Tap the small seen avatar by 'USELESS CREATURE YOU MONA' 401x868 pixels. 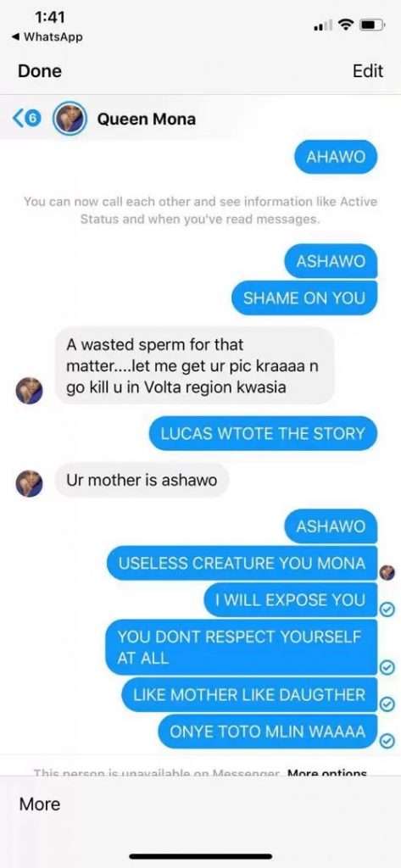pos(388,574)
